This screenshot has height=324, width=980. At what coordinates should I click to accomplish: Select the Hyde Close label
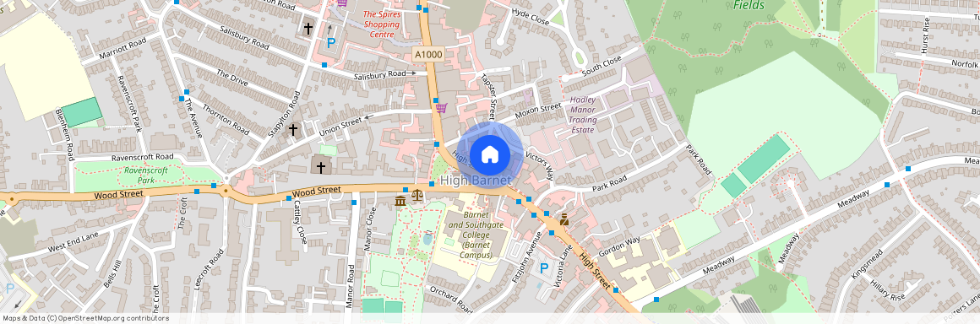click(x=530, y=17)
